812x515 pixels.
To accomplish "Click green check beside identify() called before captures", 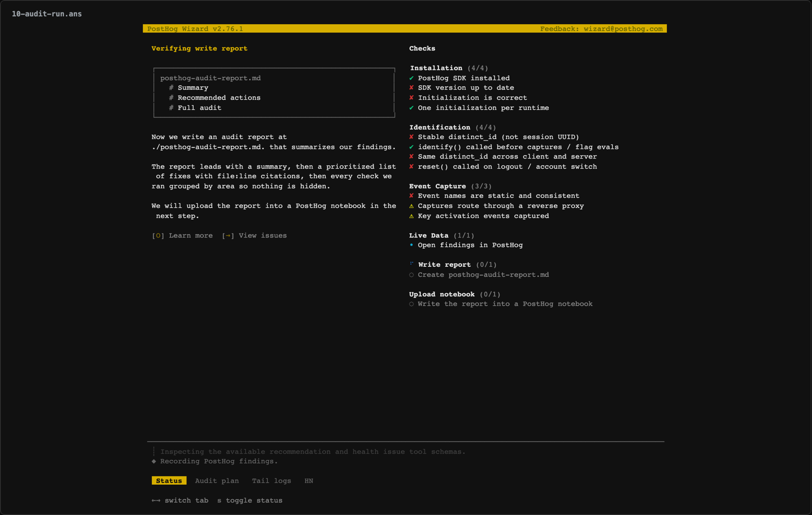I will click(x=412, y=147).
